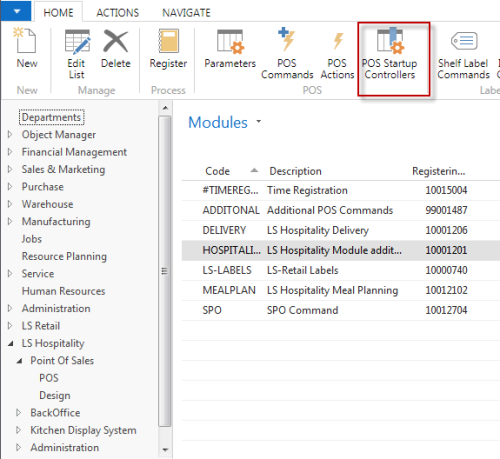Expand the Financial Management node
Viewport: 500px width, 459px height.
pyautogui.click(x=10, y=152)
